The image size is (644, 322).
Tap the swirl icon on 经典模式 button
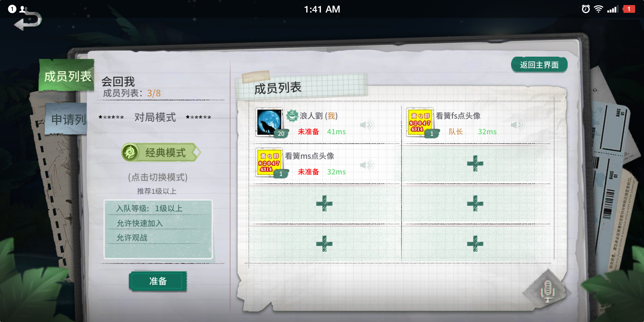coord(130,152)
